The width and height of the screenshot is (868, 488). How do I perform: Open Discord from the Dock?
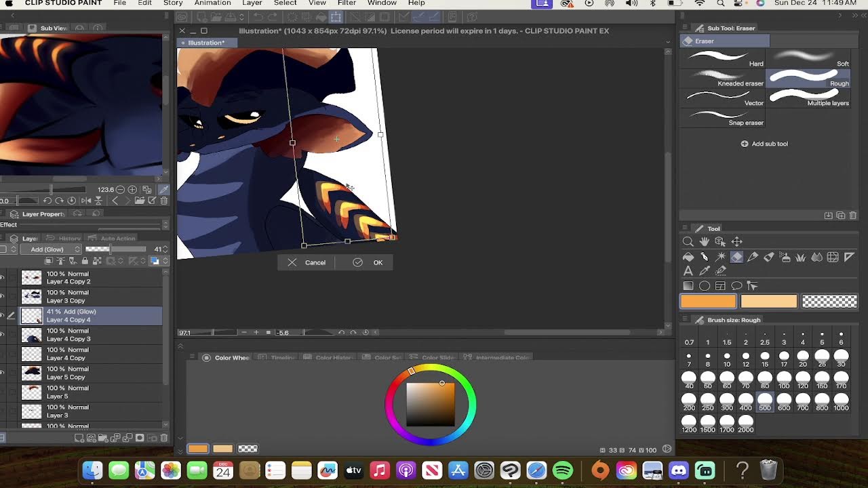(678, 470)
